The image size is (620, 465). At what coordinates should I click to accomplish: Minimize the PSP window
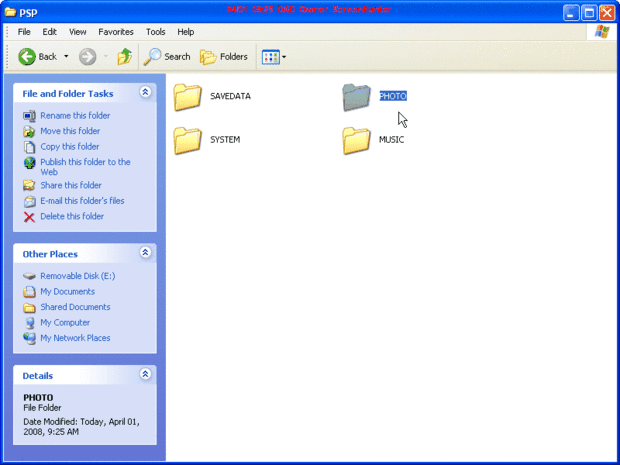coord(571,13)
